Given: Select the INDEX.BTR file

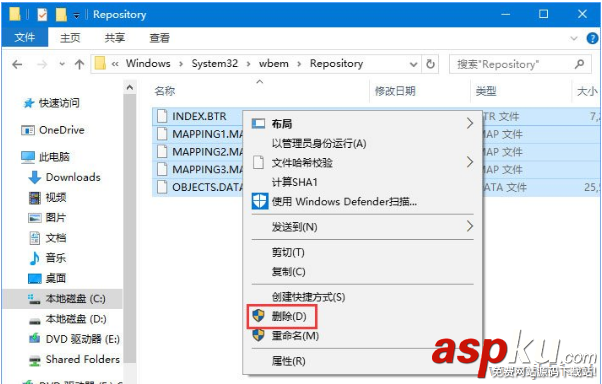Looking at the screenshot, I should [199, 116].
